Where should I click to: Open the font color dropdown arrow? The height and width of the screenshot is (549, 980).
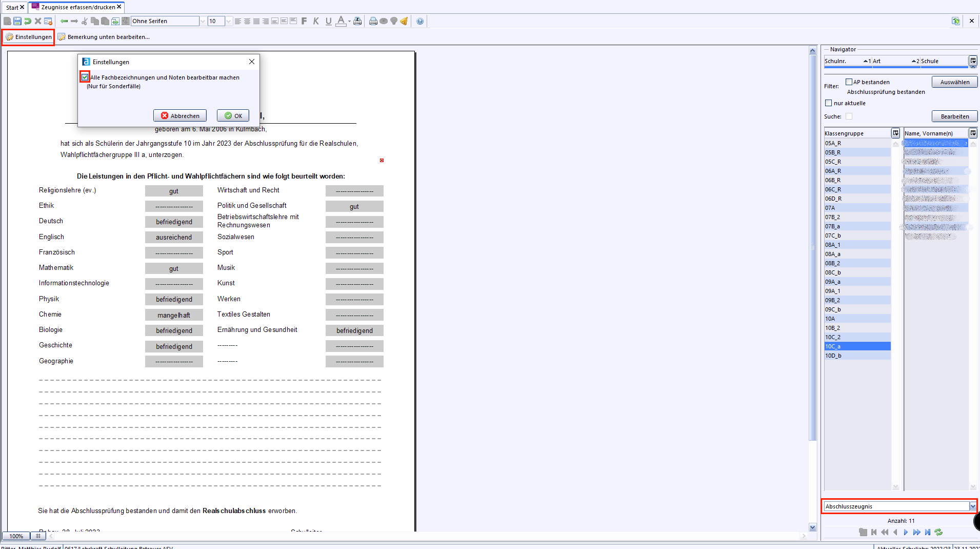click(349, 21)
